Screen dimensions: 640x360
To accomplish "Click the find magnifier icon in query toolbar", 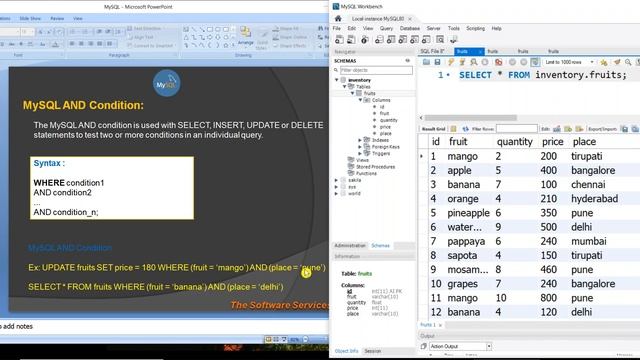I will pos(628,62).
